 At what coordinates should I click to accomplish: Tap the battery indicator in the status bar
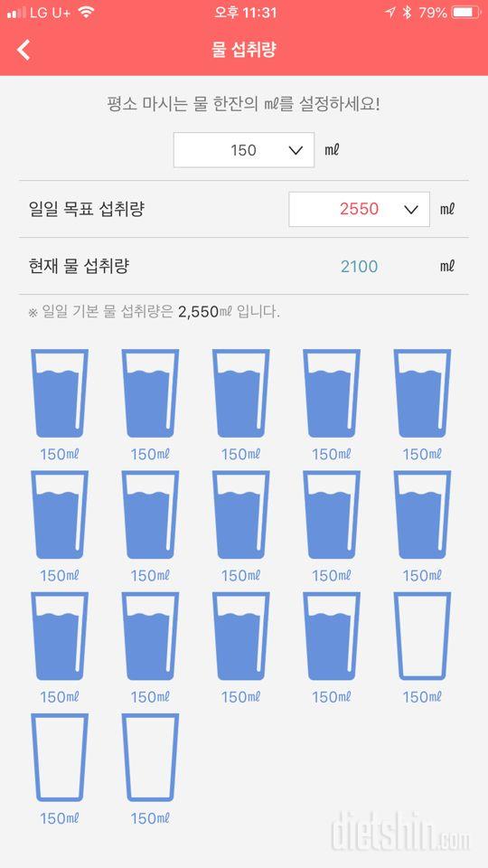point(465,12)
